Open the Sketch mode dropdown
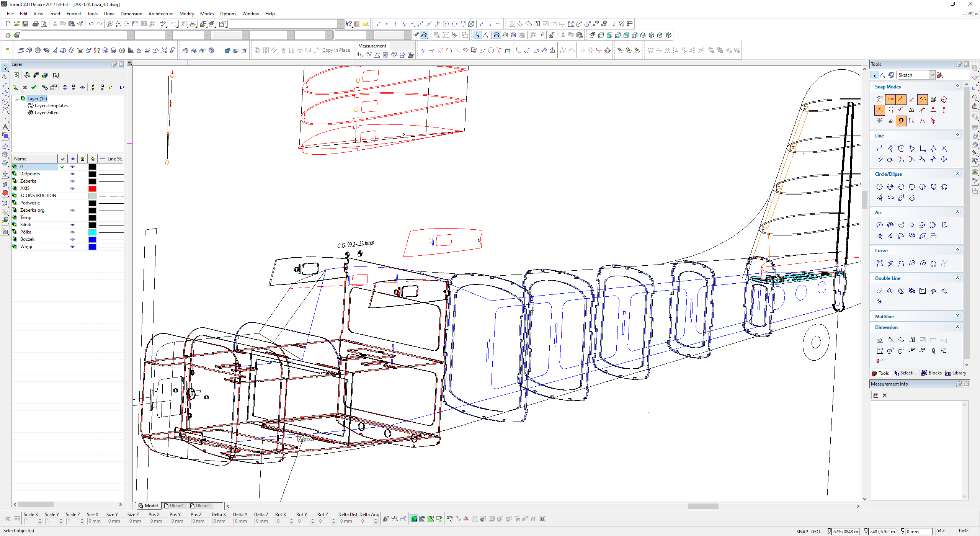Viewport: 980px width, 536px height. [932, 75]
